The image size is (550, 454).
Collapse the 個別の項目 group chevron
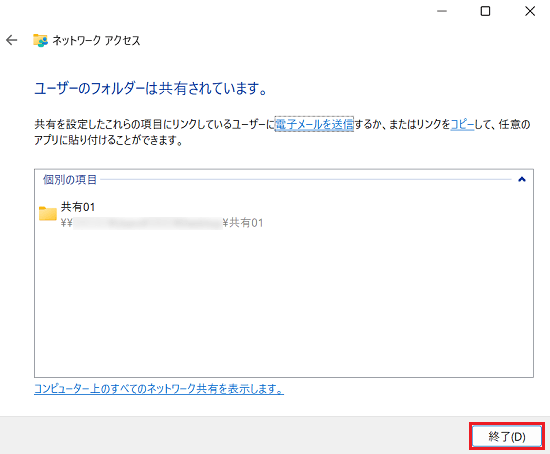click(522, 180)
